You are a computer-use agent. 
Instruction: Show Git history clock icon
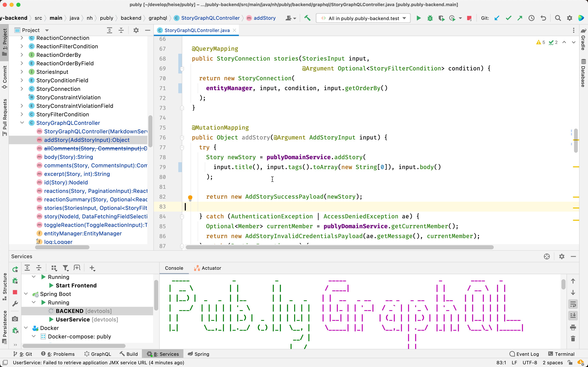pyautogui.click(x=532, y=18)
